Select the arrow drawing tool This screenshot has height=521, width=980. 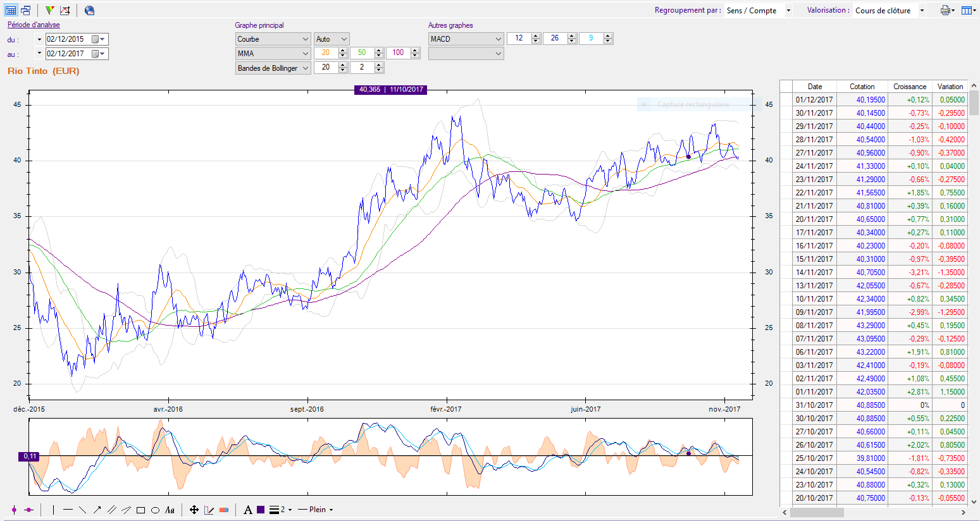[97, 510]
